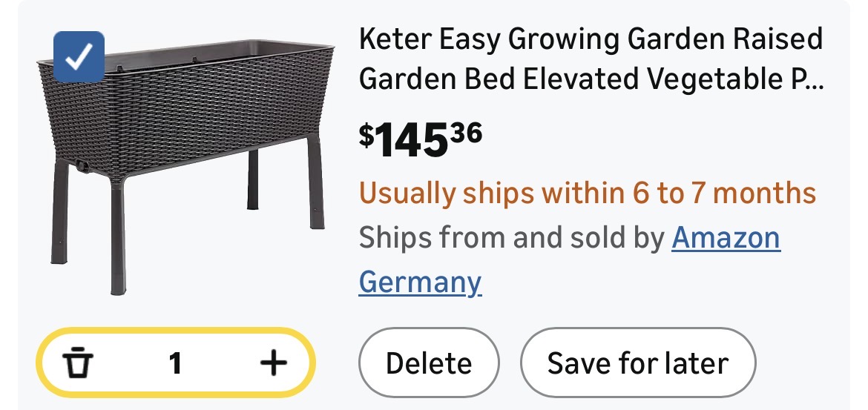This screenshot has height=410, width=868.
Task: Click the quantity value 1
Action: coord(175,363)
